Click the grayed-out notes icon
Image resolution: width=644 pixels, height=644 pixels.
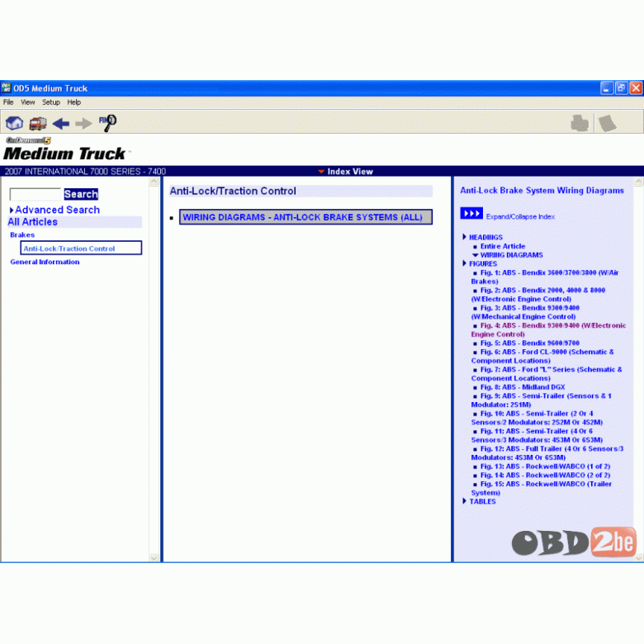[x=608, y=123]
